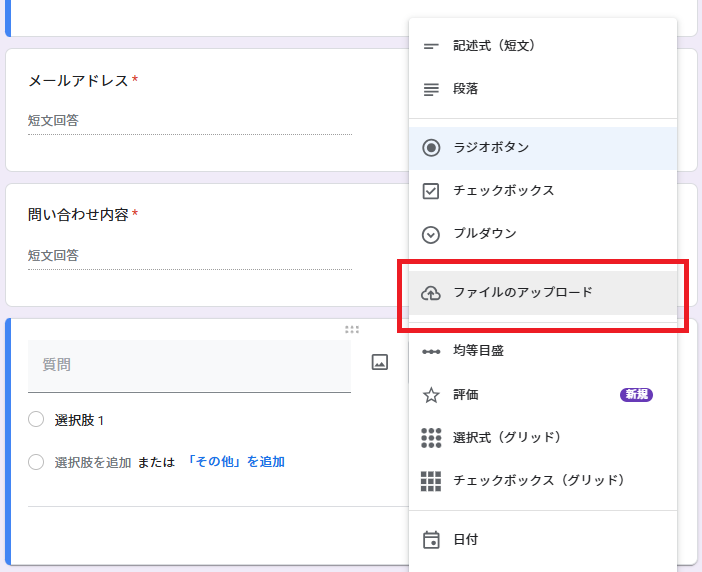The width and height of the screenshot is (702, 572).
Task: Click the 「その他」を追加 link
Action: 235,462
